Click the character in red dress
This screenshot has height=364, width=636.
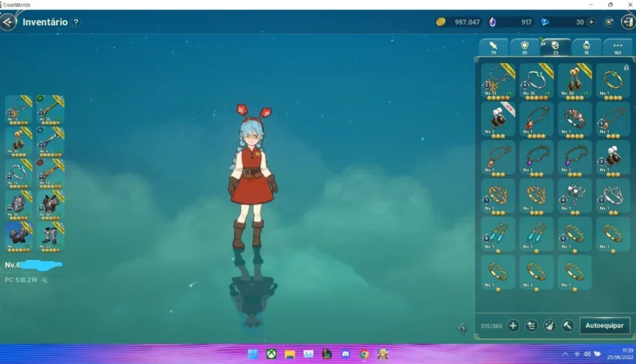pyautogui.click(x=252, y=176)
